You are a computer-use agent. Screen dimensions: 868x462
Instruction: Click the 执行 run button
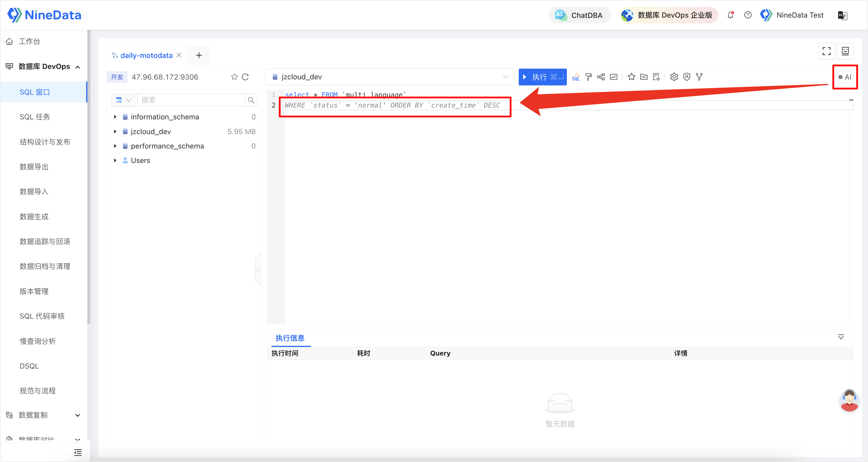tap(542, 77)
